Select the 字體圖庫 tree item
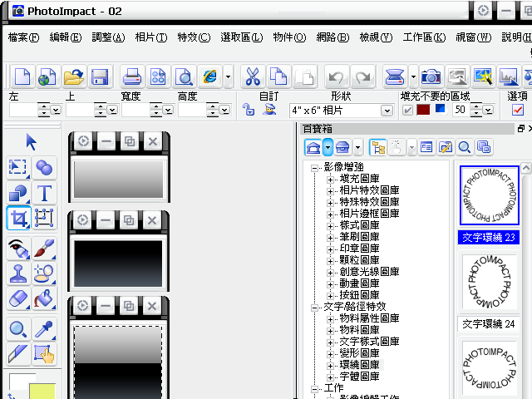532x399 pixels. coord(359,377)
